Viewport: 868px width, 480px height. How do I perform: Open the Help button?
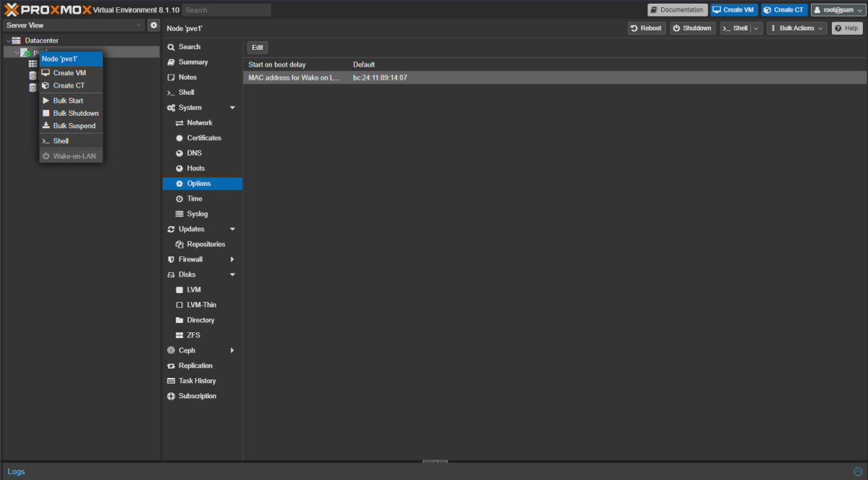point(847,28)
